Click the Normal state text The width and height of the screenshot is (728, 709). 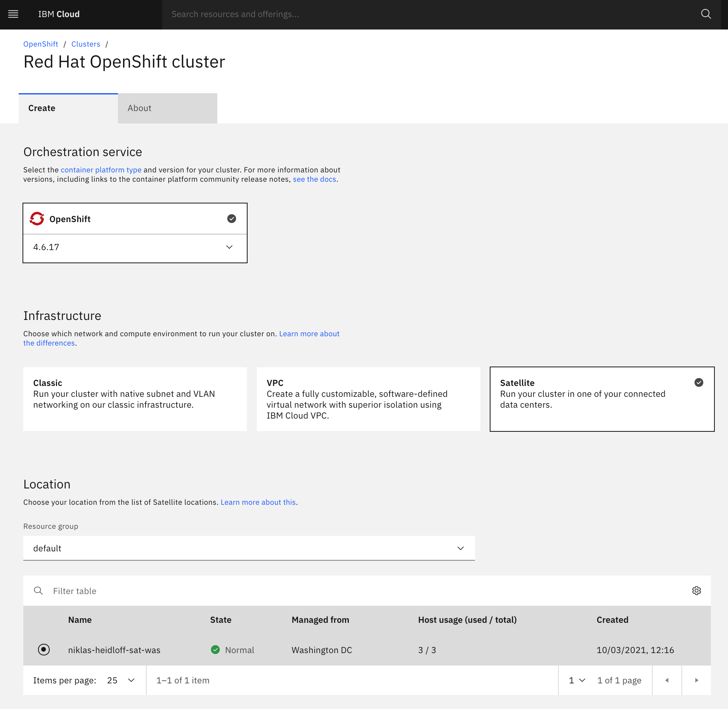239,650
